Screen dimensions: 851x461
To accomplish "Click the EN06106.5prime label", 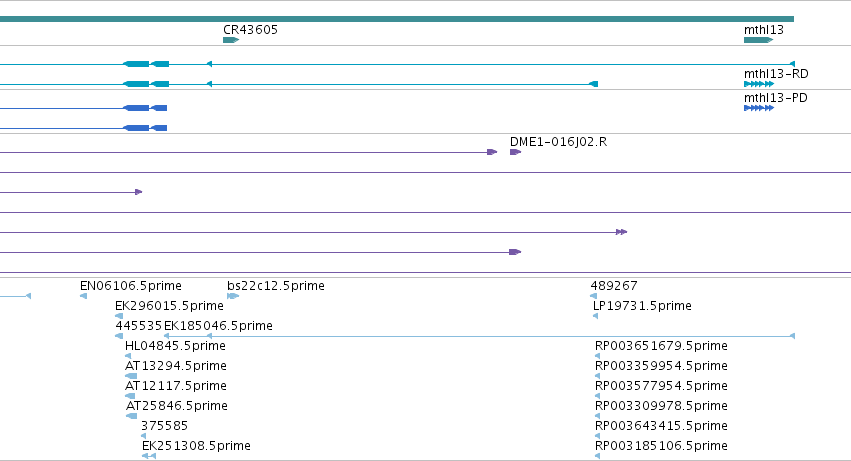I will 131,286.
